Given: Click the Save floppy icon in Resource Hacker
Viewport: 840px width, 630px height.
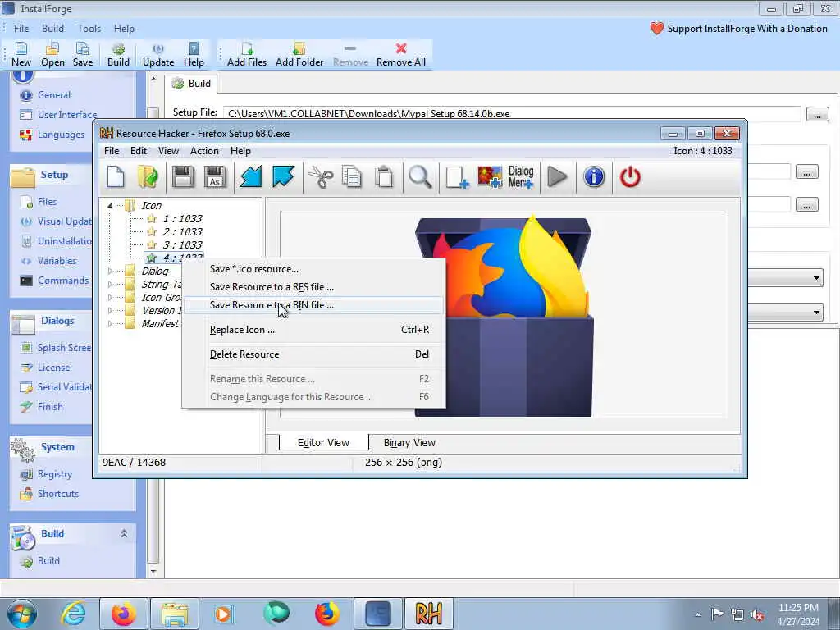Looking at the screenshot, I should click(x=183, y=177).
